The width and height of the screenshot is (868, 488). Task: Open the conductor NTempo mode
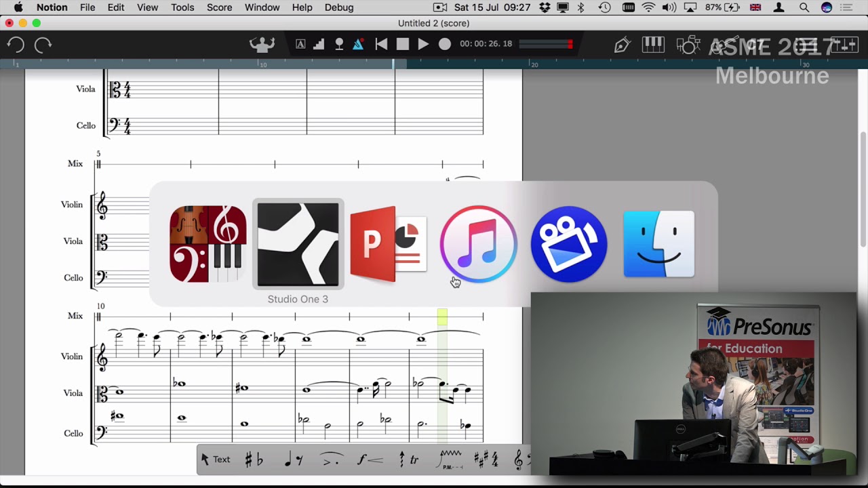262,44
